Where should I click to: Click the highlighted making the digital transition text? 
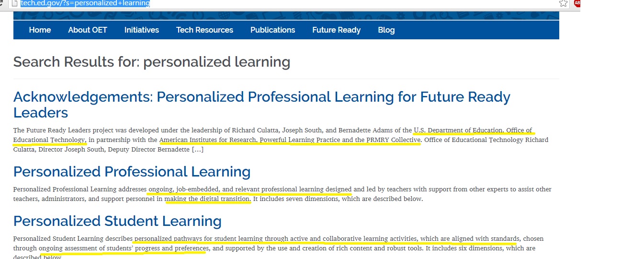[x=208, y=199]
